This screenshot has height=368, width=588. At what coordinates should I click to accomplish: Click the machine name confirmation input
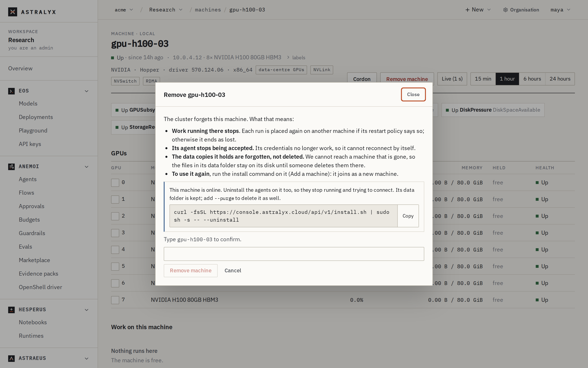[294, 254]
